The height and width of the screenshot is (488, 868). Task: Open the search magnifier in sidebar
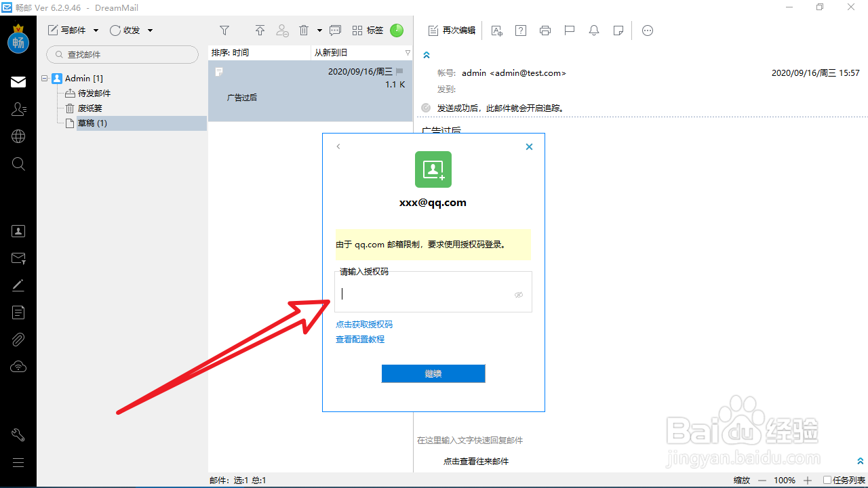coord(18,164)
